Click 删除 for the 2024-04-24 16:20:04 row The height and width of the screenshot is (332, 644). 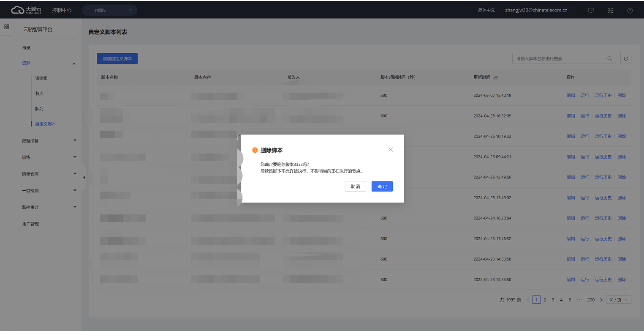click(622, 218)
